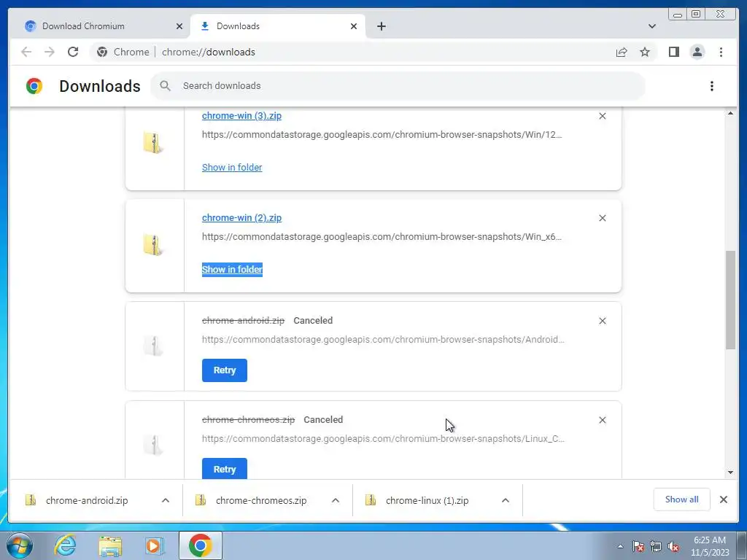Remove chrome-win (2).zip from list

click(602, 218)
